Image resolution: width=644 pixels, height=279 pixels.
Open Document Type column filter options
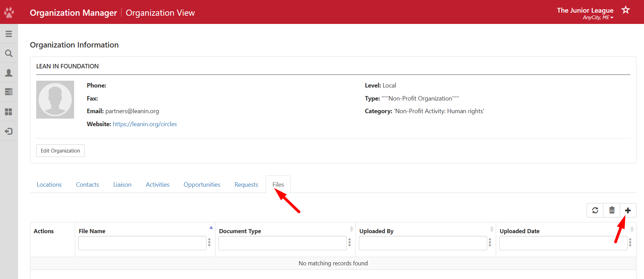pyautogui.click(x=350, y=242)
